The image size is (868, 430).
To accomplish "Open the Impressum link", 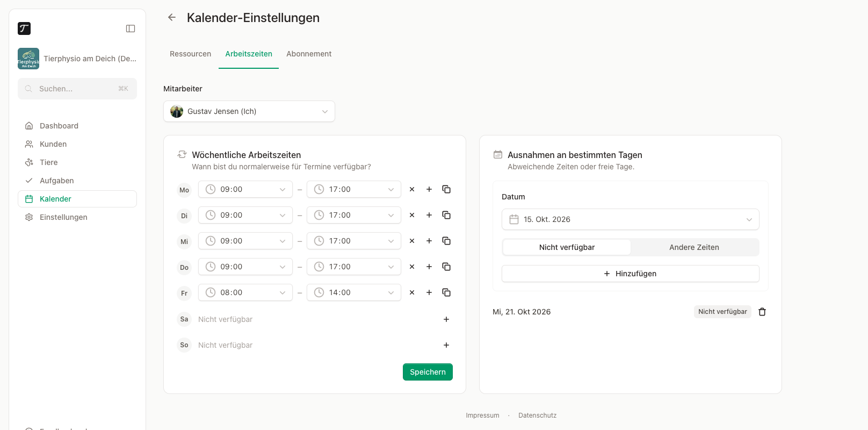I will tap(482, 415).
